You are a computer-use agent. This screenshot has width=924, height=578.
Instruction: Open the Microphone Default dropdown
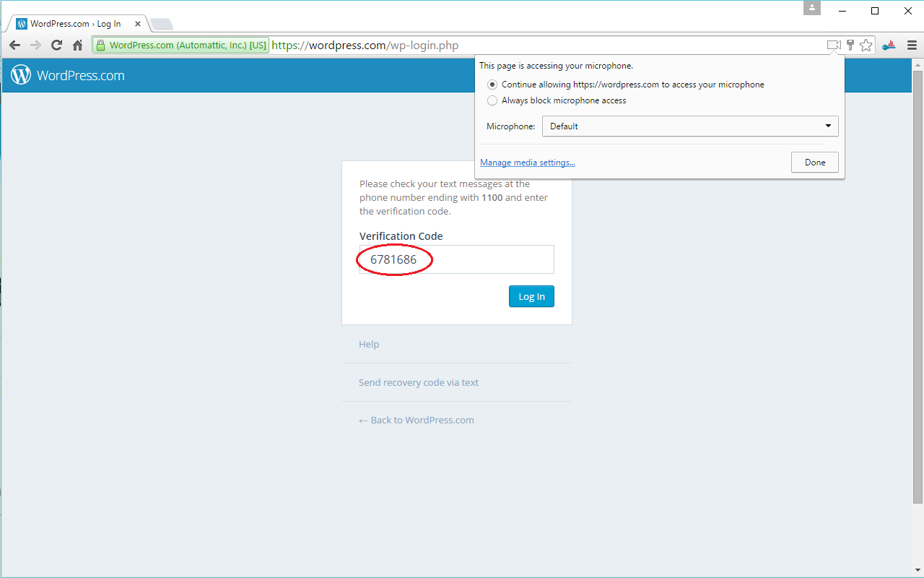(x=690, y=126)
